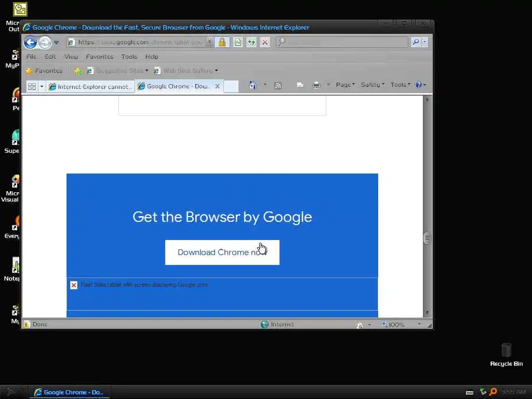The width and height of the screenshot is (532, 399).
Task: Go back with the Back arrow button
Action: pyautogui.click(x=30, y=43)
